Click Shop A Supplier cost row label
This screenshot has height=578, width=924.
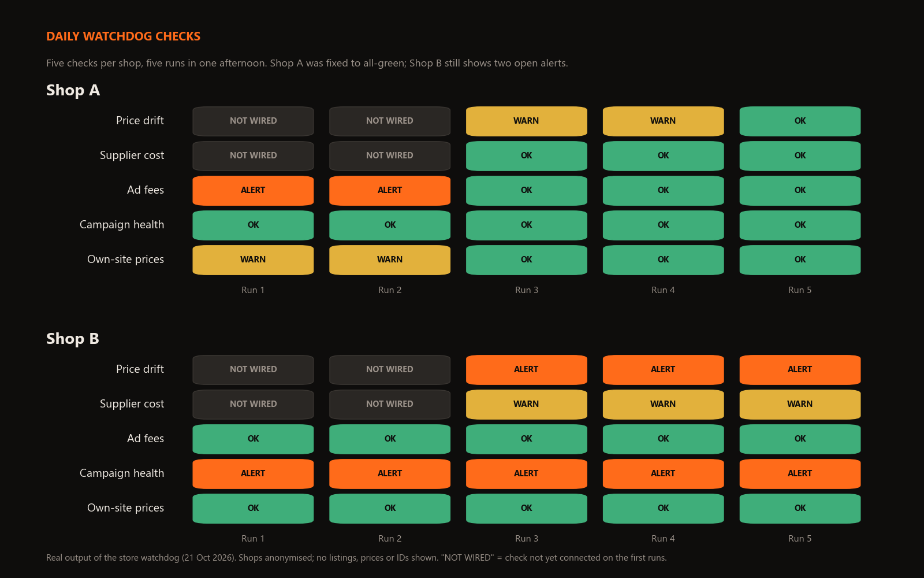click(132, 155)
